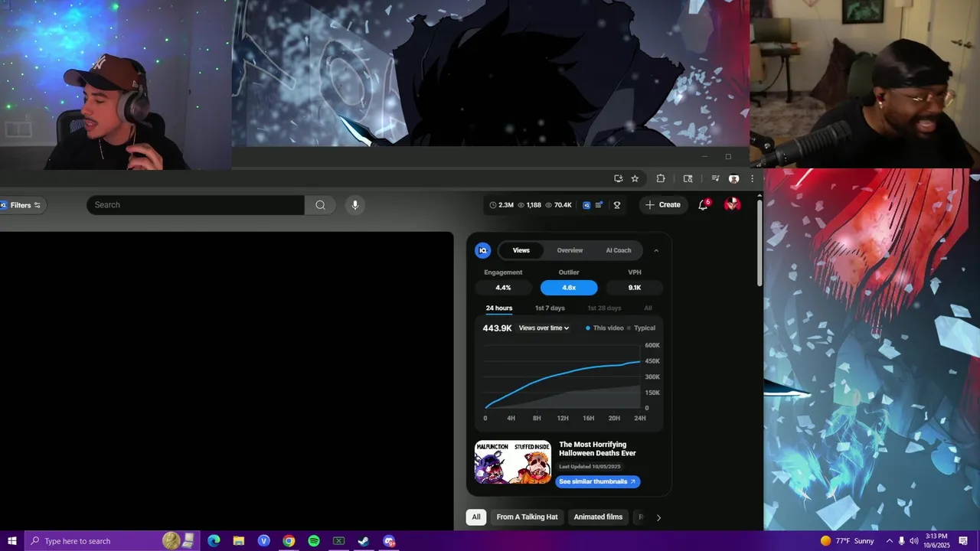Open the Chrome profile avatar

point(733,178)
